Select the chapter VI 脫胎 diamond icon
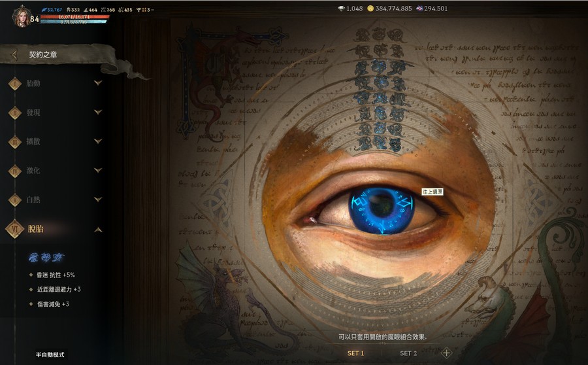Image resolution: width=588 pixels, height=365 pixels. click(x=15, y=229)
